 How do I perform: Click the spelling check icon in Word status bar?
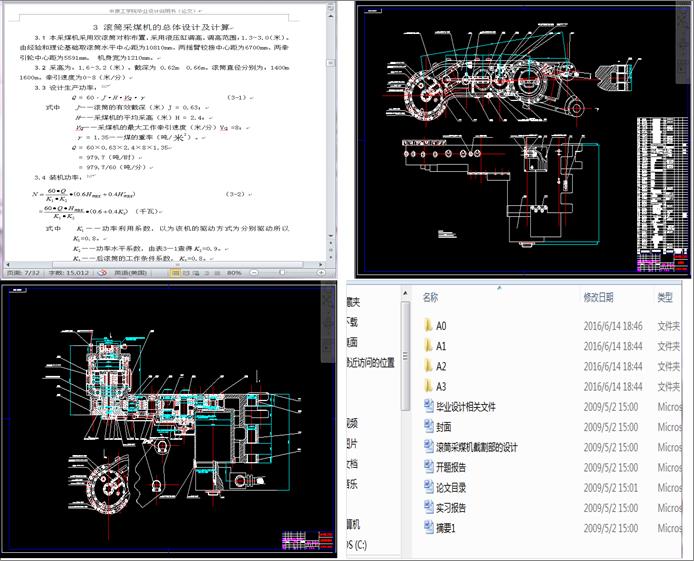(102, 273)
